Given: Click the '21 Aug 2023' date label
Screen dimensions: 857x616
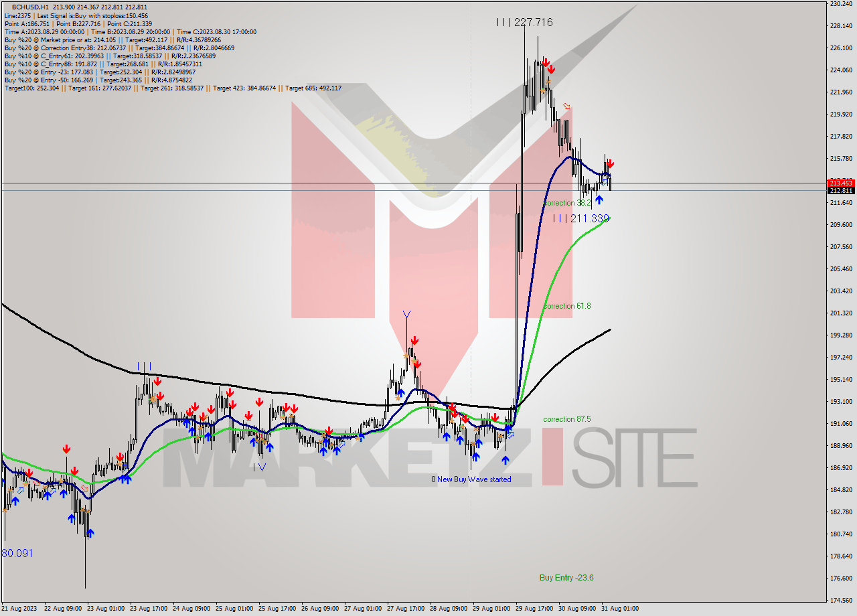Looking at the screenshot, I should 19,609.
